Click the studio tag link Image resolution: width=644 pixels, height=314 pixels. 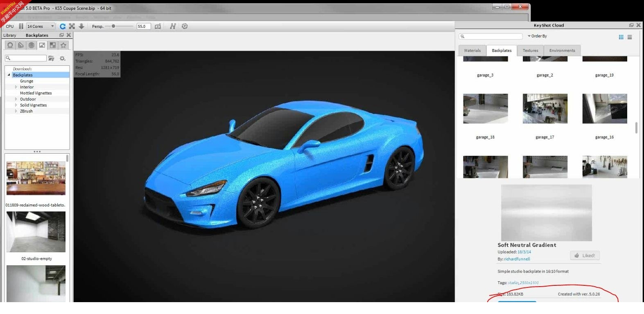point(513,283)
